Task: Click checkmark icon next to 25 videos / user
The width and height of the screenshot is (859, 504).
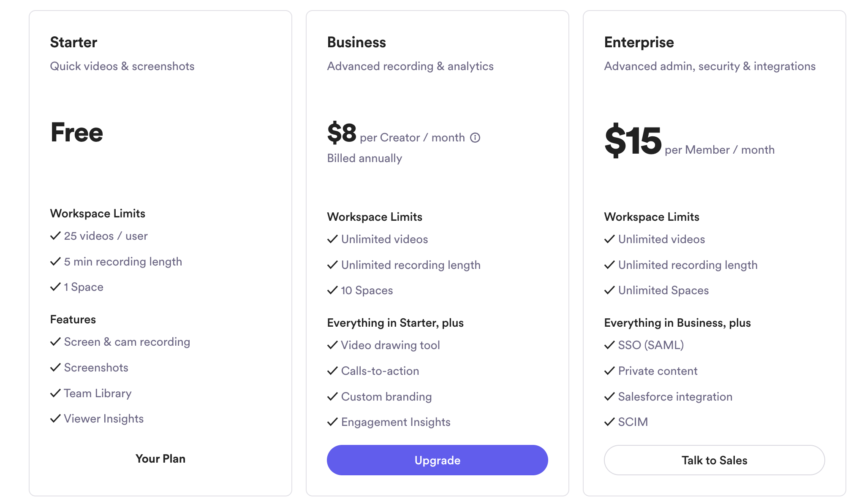Action: (x=55, y=236)
